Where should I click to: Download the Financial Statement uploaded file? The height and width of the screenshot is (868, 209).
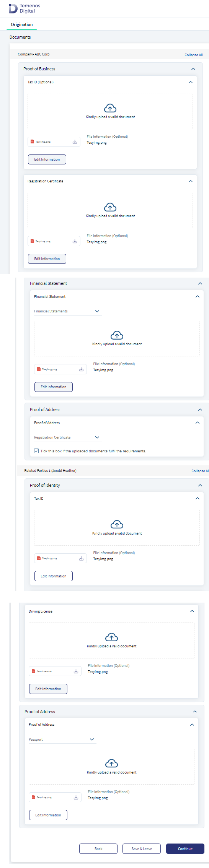tap(82, 369)
